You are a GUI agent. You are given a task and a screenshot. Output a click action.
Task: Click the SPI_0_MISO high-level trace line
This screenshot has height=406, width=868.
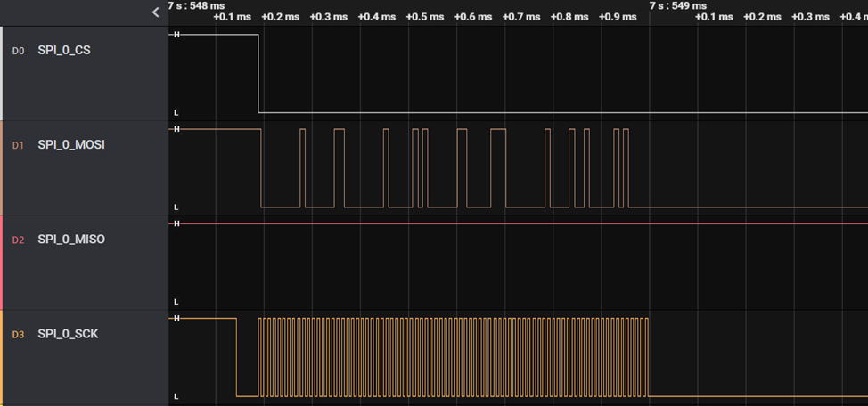click(x=518, y=224)
